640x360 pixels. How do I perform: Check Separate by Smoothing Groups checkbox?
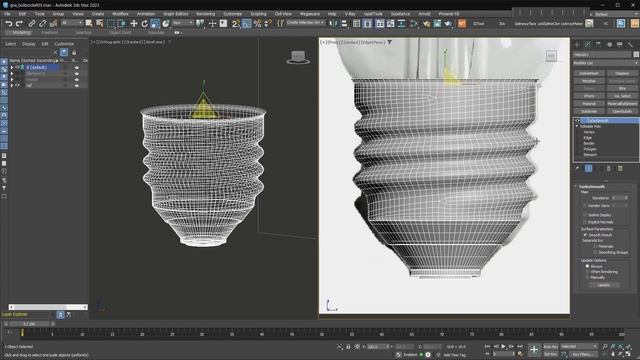pyautogui.click(x=595, y=253)
